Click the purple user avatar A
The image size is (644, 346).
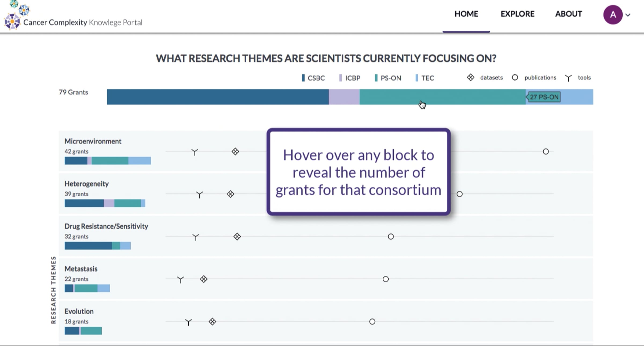613,15
